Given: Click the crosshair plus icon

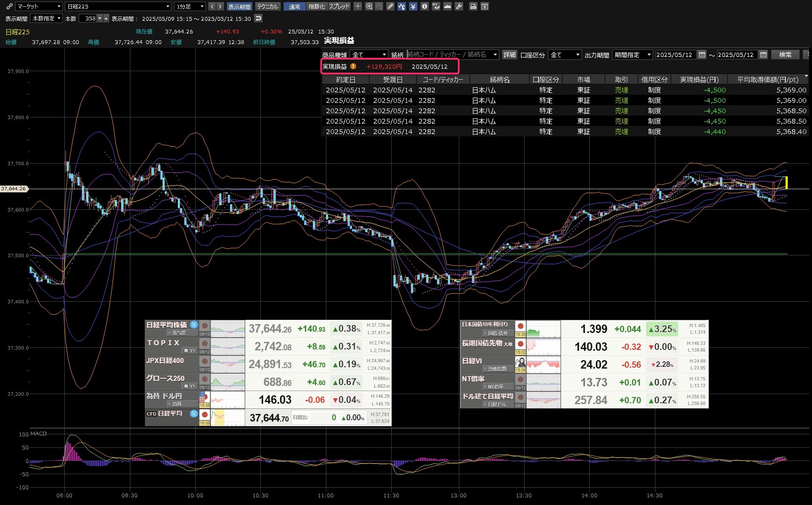Looking at the screenshot, I should click(358, 6).
